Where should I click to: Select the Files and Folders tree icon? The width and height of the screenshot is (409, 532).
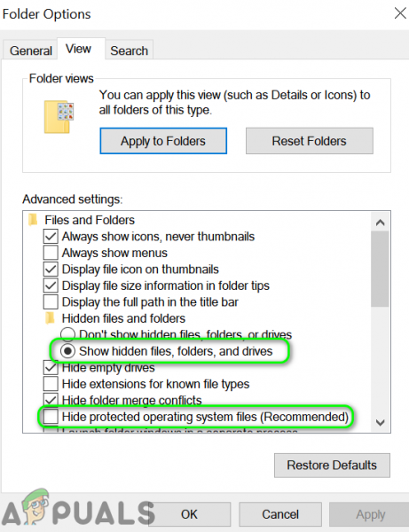click(x=33, y=220)
